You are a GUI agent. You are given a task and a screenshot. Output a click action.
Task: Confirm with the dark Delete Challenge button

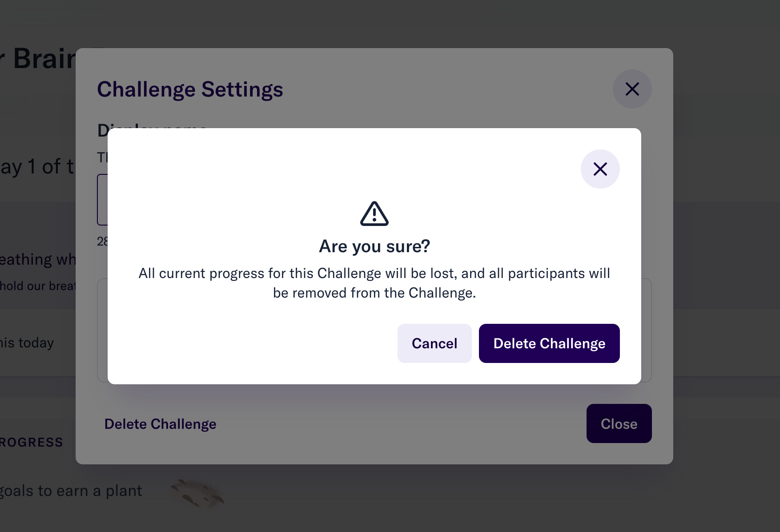coord(549,343)
